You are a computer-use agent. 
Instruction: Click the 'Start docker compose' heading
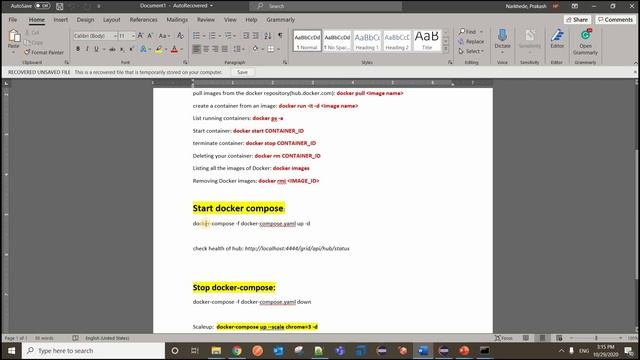point(238,208)
